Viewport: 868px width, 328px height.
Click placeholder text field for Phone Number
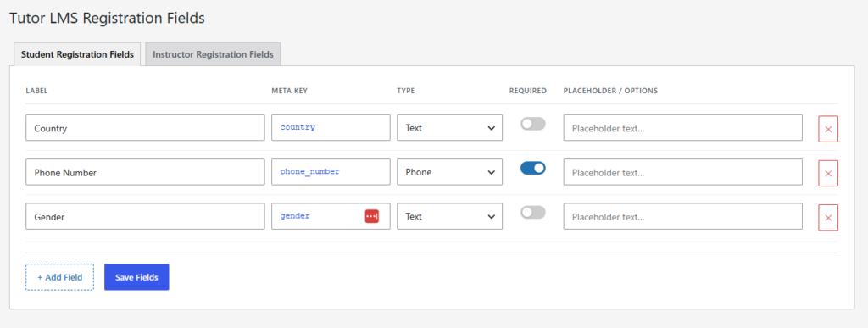[x=682, y=172]
